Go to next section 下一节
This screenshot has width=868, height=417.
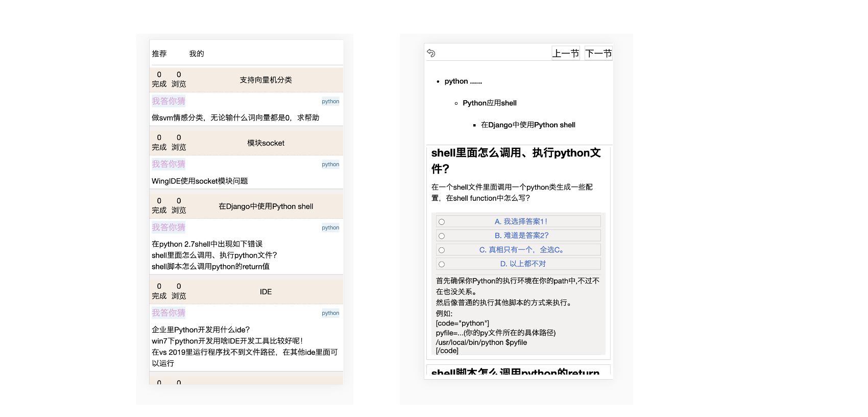[x=598, y=53]
